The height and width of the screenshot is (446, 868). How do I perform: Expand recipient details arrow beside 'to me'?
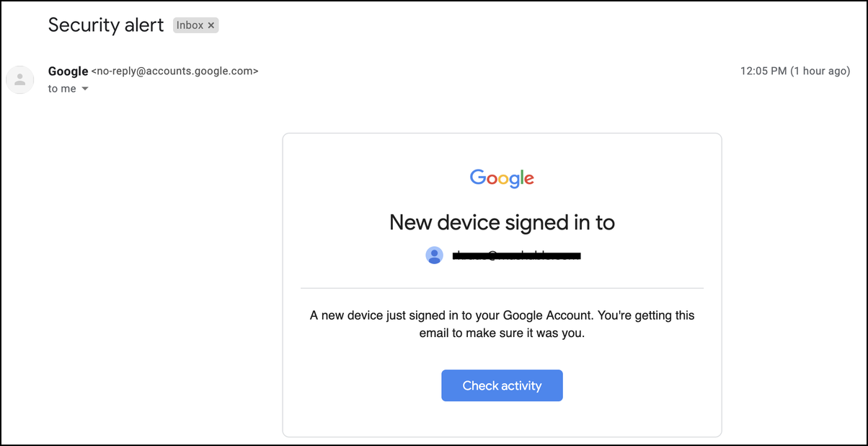pos(85,89)
